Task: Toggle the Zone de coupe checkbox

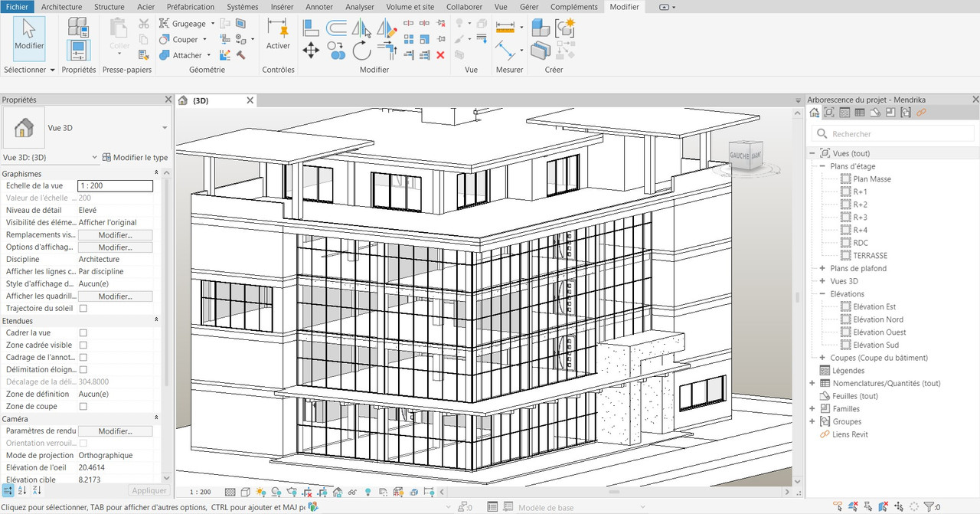Action: pyautogui.click(x=83, y=406)
